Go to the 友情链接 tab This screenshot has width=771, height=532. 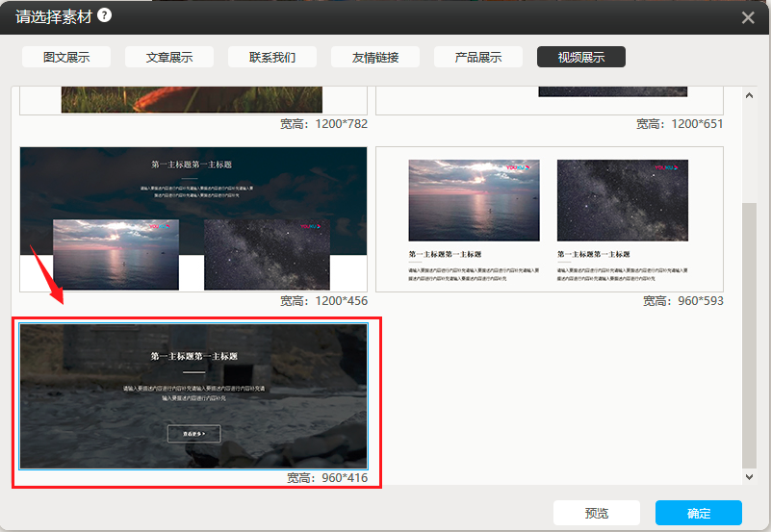point(375,57)
